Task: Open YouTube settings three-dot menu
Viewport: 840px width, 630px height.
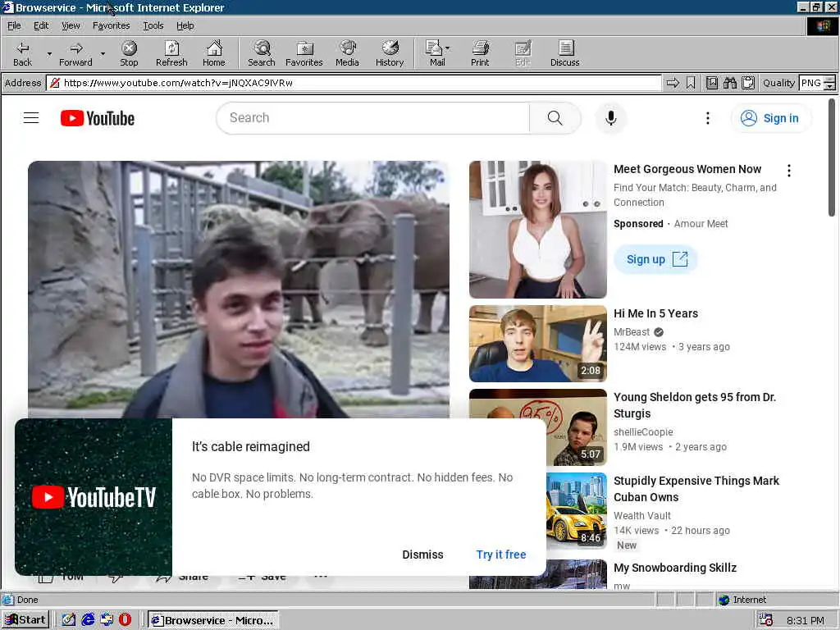Action: coord(708,118)
